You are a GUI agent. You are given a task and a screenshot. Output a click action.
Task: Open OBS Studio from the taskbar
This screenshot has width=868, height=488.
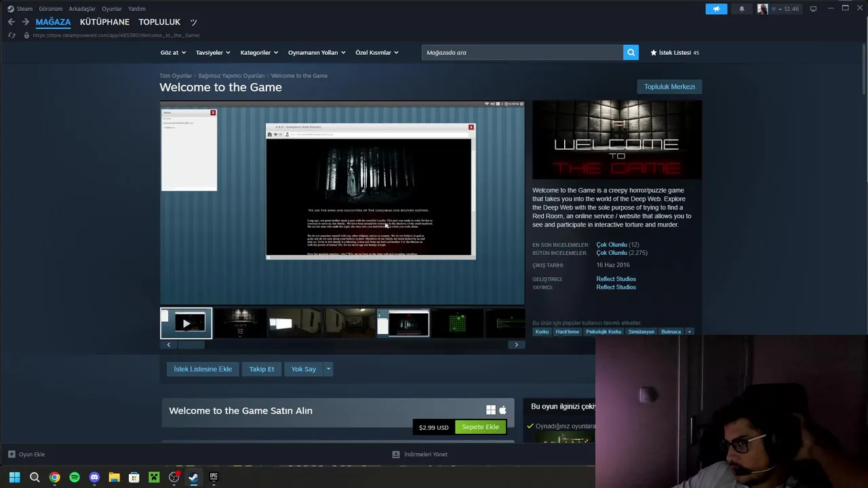point(174,477)
